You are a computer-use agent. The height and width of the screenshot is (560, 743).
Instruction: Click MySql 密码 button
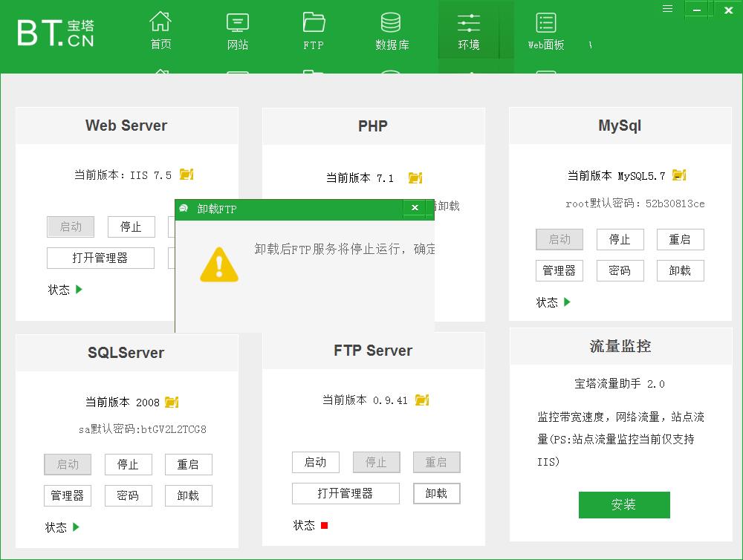coord(620,270)
